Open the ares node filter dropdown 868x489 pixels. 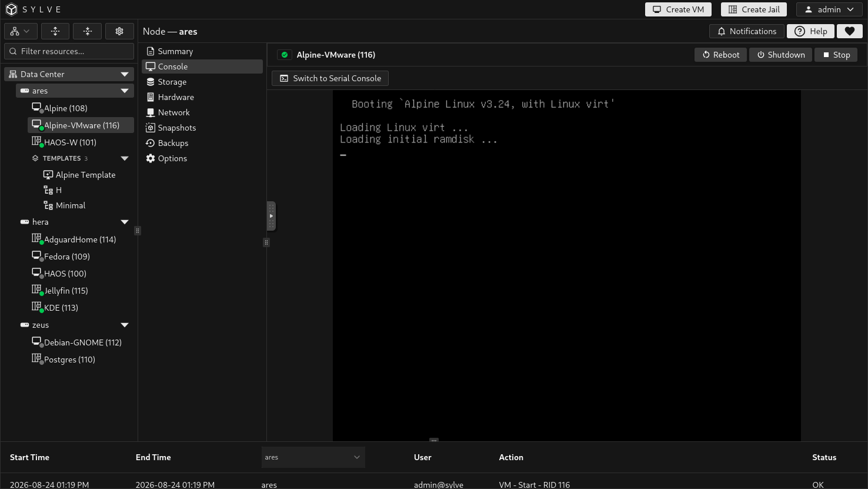[x=313, y=457]
